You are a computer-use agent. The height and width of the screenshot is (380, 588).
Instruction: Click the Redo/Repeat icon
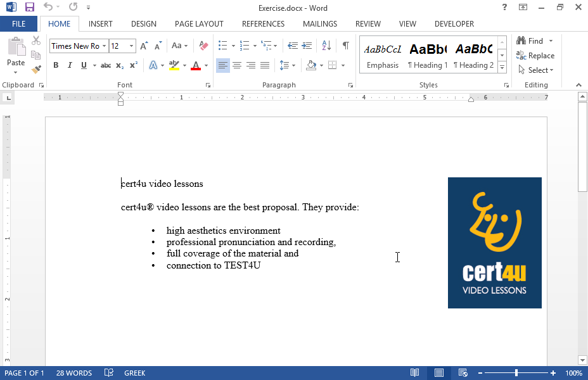[73, 6]
